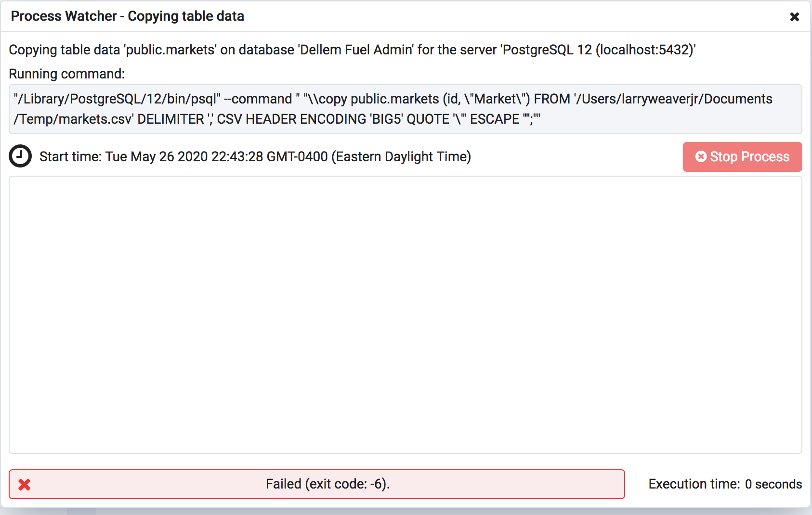Click the 'PostgreSQL 12 (localhost:5432)' server text
812x515 pixels.
598,50
